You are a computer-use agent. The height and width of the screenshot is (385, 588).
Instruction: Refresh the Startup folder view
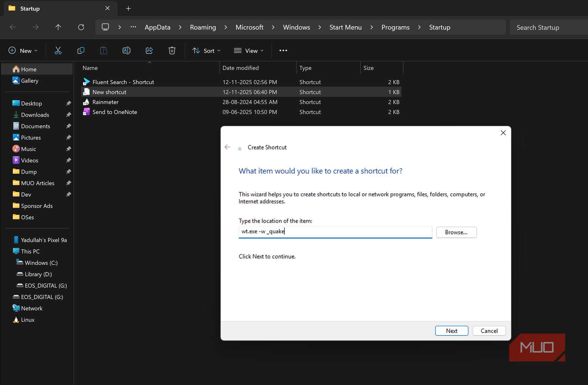(x=81, y=27)
